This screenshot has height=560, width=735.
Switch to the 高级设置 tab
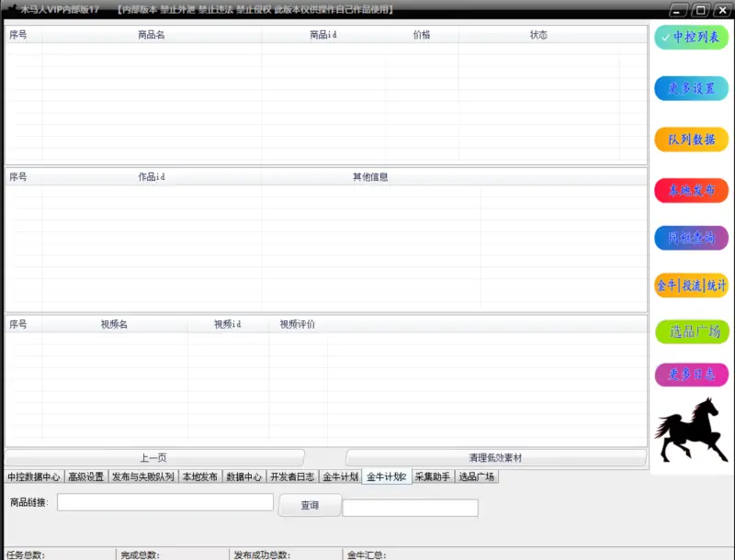click(x=85, y=477)
